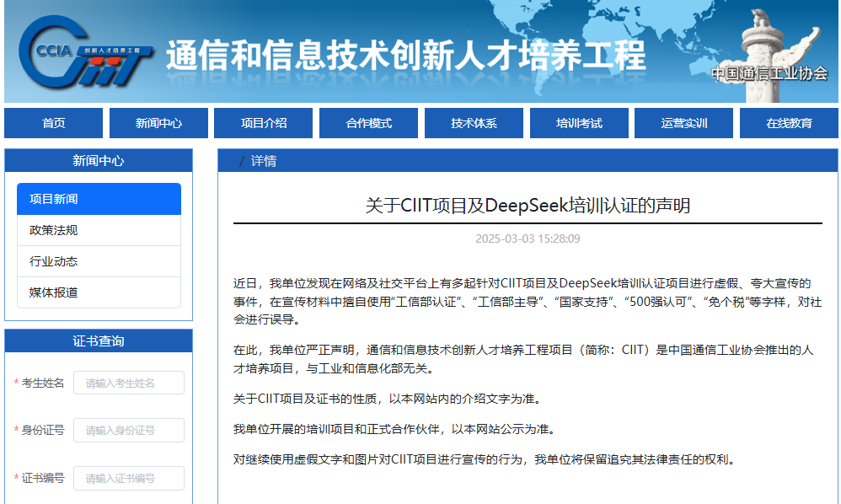Open the 项目介绍 navigation item
This screenshot has height=504, width=841.
[x=264, y=123]
